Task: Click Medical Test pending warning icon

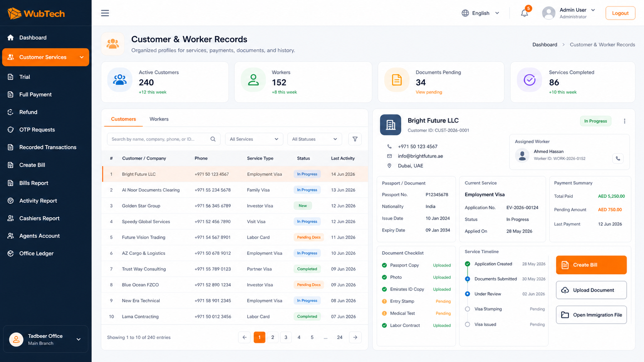Action: (x=384, y=313)
